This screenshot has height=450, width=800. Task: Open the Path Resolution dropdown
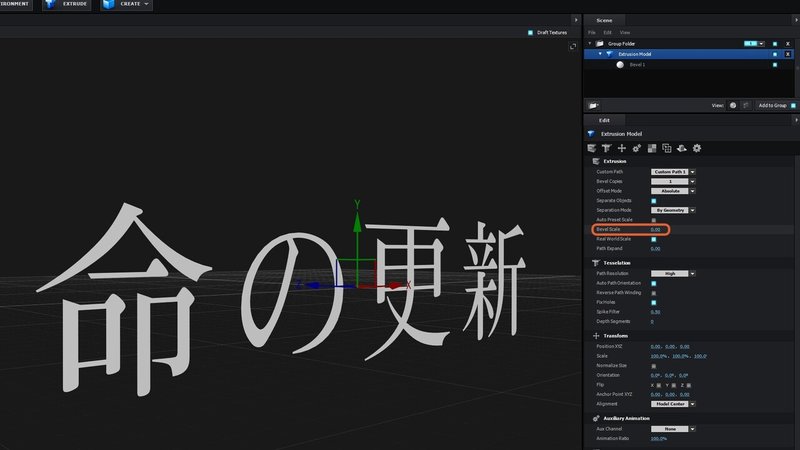coord(673,273)
